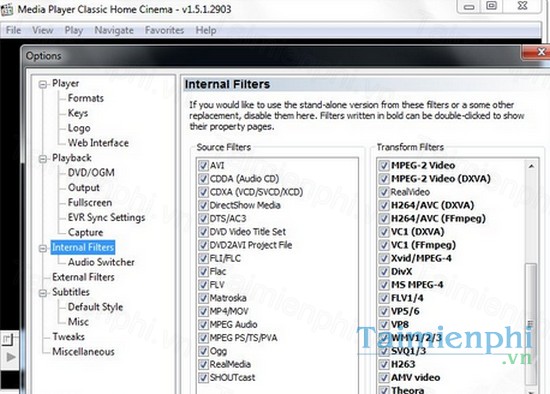Uncheck the Matroska source filter
This screenshot has height=394, width=550.
point(203,298)
